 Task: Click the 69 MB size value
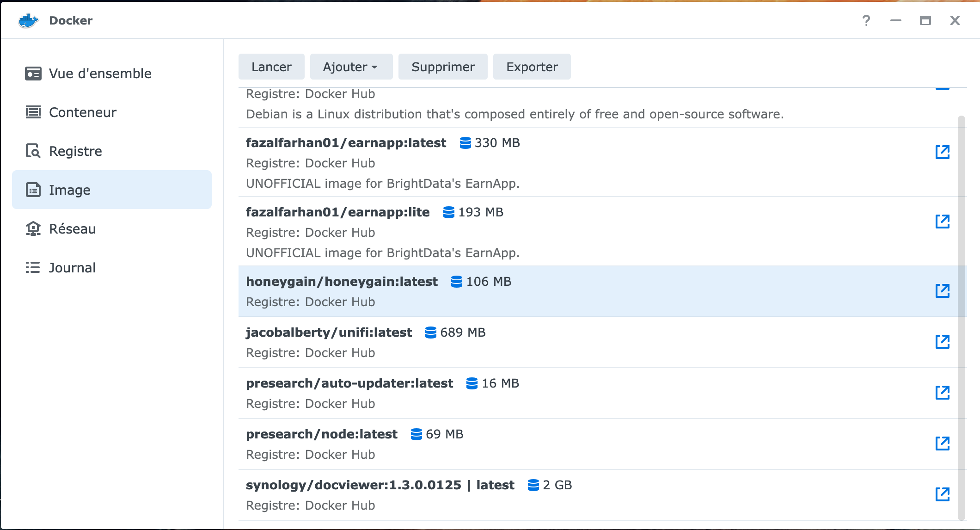(x=444, y=434)
